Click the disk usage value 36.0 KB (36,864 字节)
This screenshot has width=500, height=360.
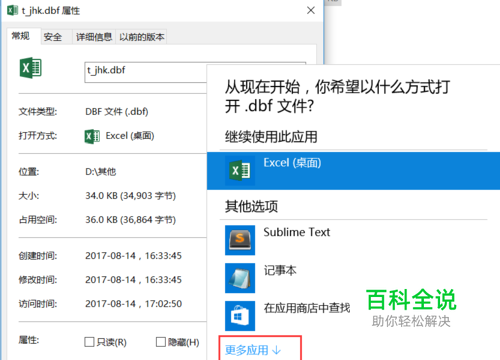tap(130, 220)
